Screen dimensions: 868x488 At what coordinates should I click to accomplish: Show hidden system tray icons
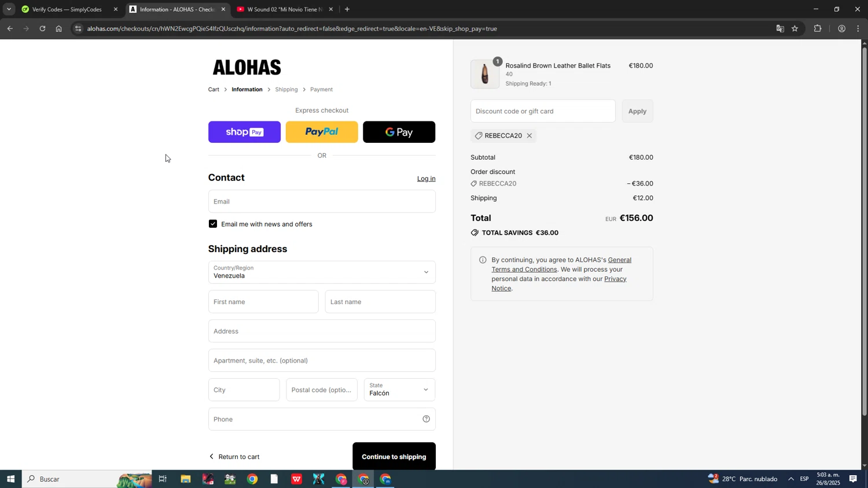coord(791,479)
